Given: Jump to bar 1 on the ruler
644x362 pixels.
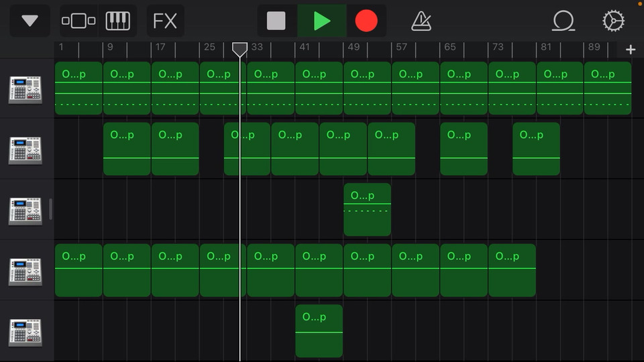Looking at the screenshot, I should [61, 47].
